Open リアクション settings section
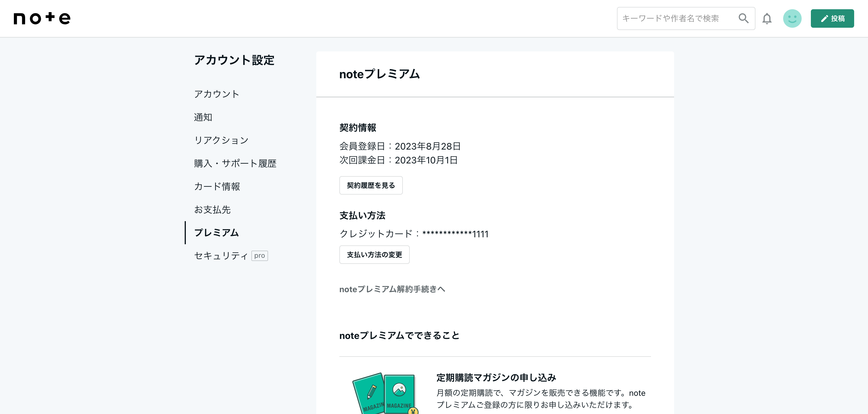 (x=221, y=140)
